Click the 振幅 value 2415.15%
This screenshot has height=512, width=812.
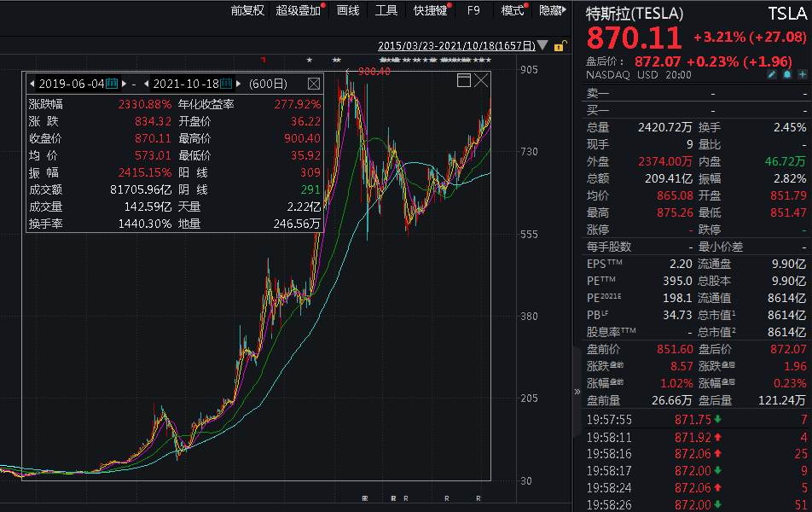(x=144, y=172)
